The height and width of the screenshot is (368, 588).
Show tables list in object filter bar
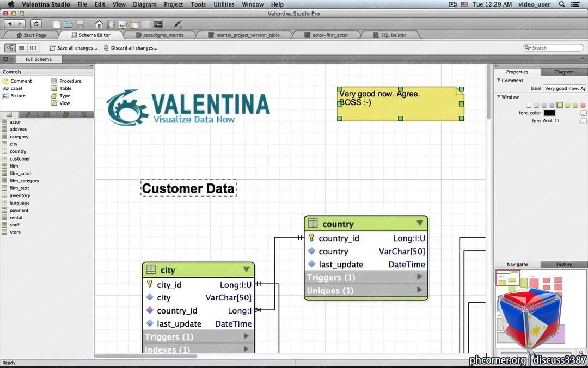click(x=9, y=114)
